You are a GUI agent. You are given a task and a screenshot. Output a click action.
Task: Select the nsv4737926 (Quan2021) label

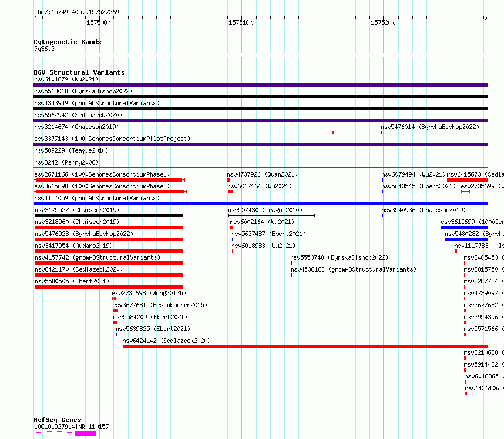262,174
